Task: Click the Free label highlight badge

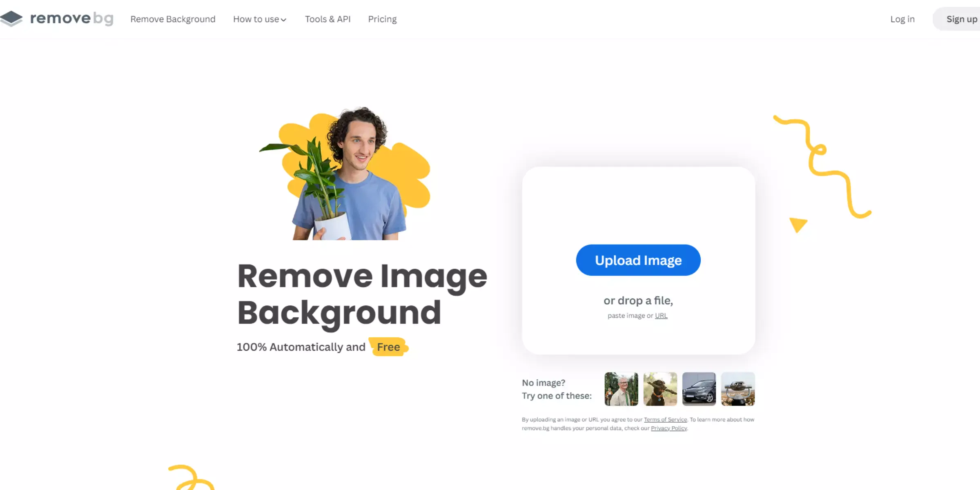Action: coord(388,346)
